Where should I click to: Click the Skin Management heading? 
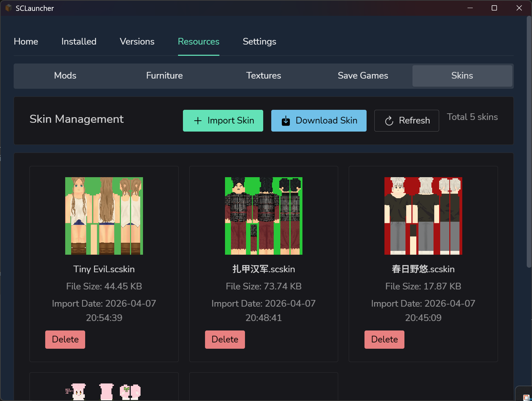coord(76,119)
